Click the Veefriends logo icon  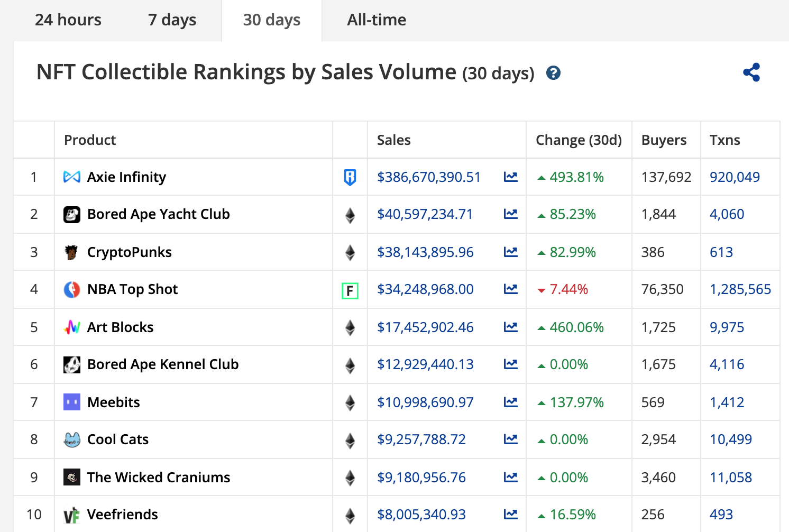[x=71, y=515]
